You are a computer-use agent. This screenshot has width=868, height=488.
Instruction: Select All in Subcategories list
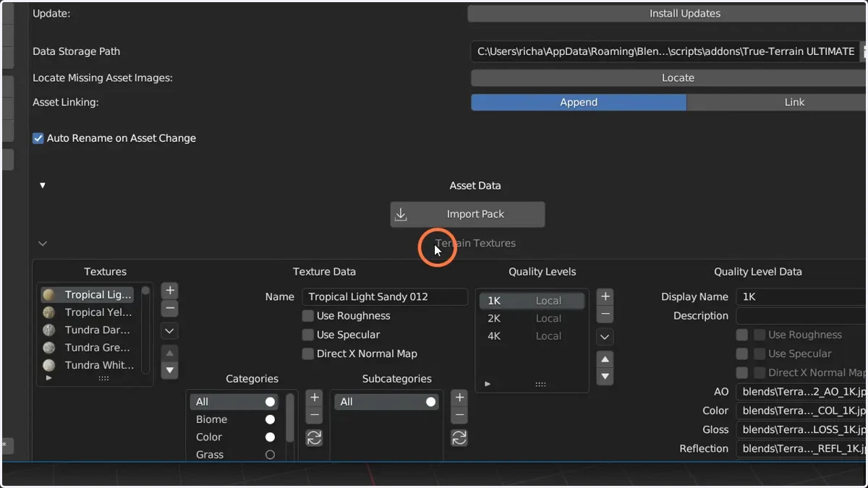coord(387,402)
